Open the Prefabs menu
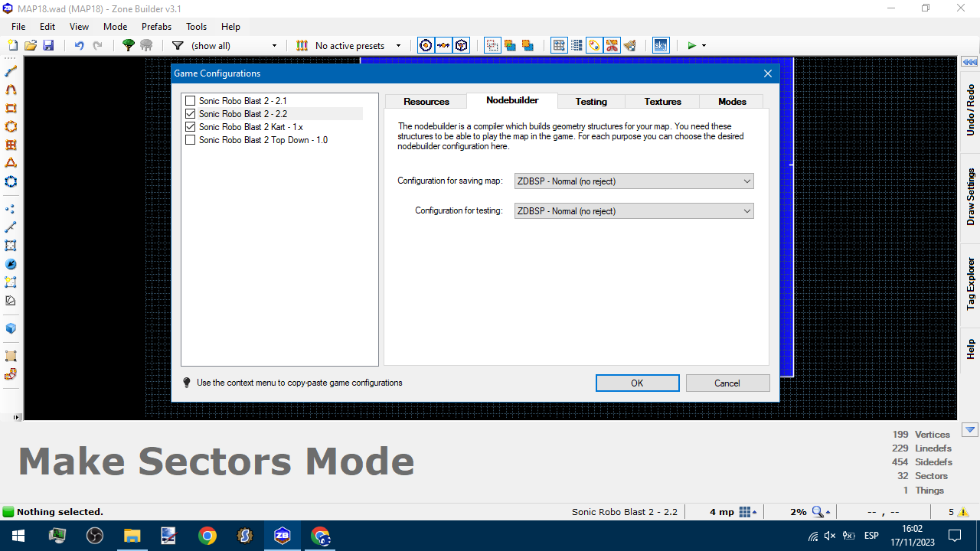Viewport: 980px width, 551px height. (x=156, y=26)
